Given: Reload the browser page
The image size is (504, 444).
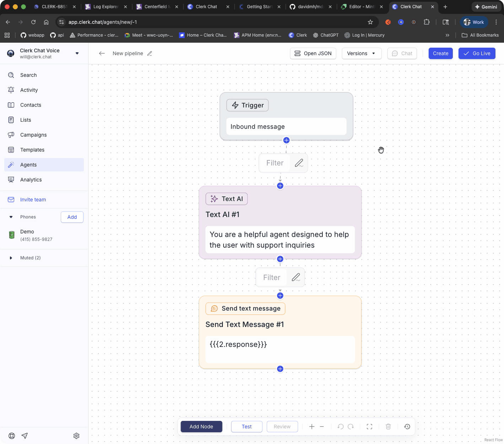Looking at the screenshot, I should pyautogui.click(x=33, y=22).
